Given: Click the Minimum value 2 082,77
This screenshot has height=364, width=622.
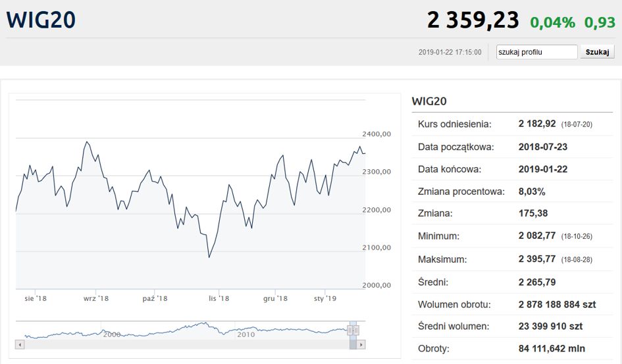Looking at the screenshot, I should pos(537,236).
